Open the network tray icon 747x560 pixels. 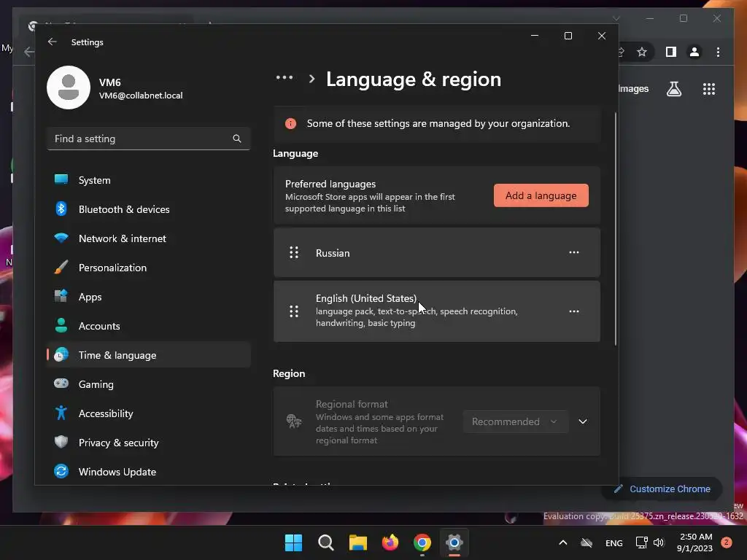[641, 542]
